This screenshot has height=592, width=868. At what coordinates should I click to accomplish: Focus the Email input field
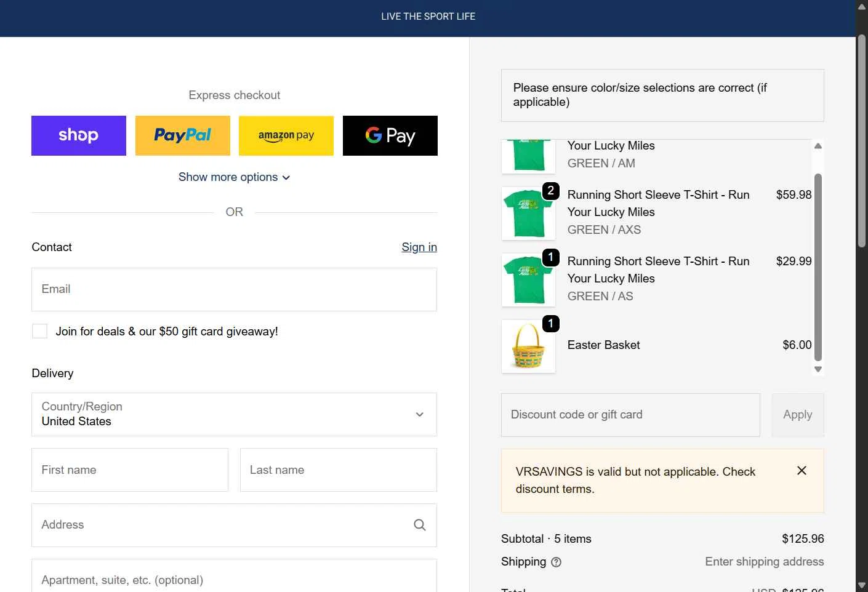coord(234,289)
